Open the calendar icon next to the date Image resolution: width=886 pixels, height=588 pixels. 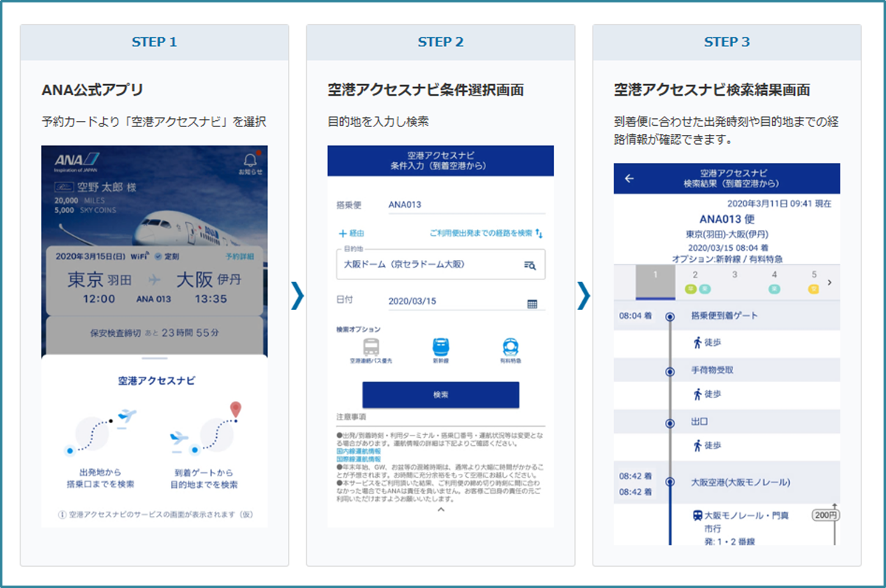(532, 303)
